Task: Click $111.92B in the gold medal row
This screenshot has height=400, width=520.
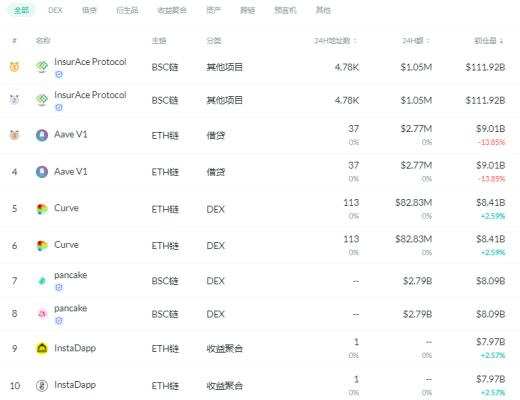Action: pos(485,67)
